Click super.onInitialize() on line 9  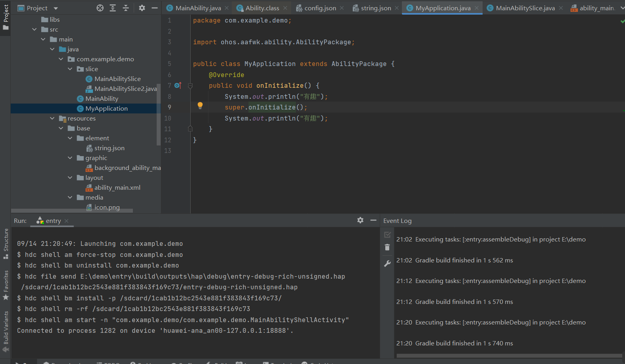point(266,107)
